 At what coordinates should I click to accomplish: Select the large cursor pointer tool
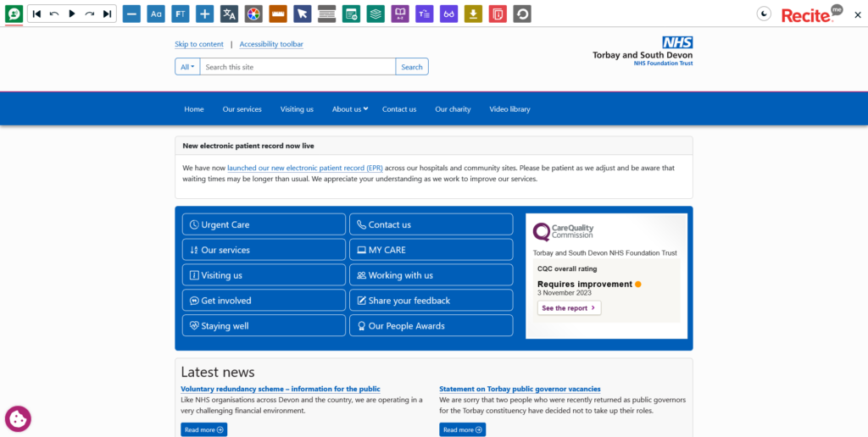(x=303, y=14)
